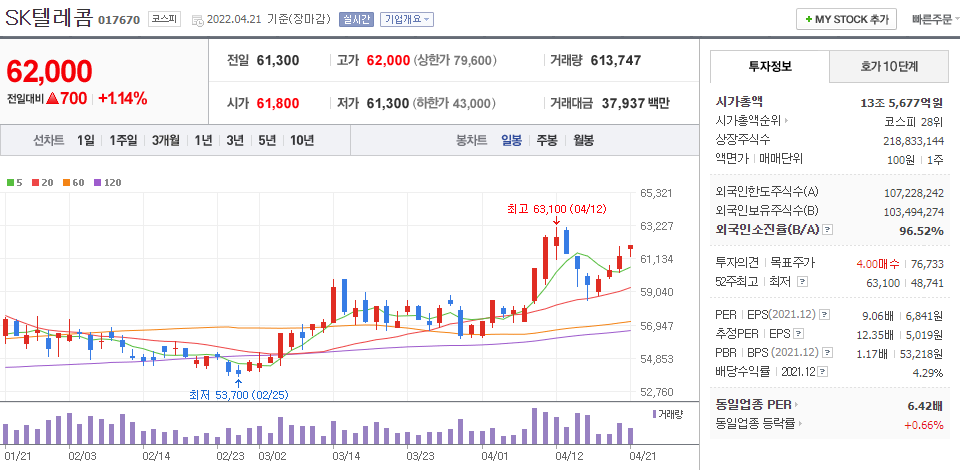964x470 pixels.
Task: Click the 동일업종 PER arrow icon
Action: click(x=796, y=405)
